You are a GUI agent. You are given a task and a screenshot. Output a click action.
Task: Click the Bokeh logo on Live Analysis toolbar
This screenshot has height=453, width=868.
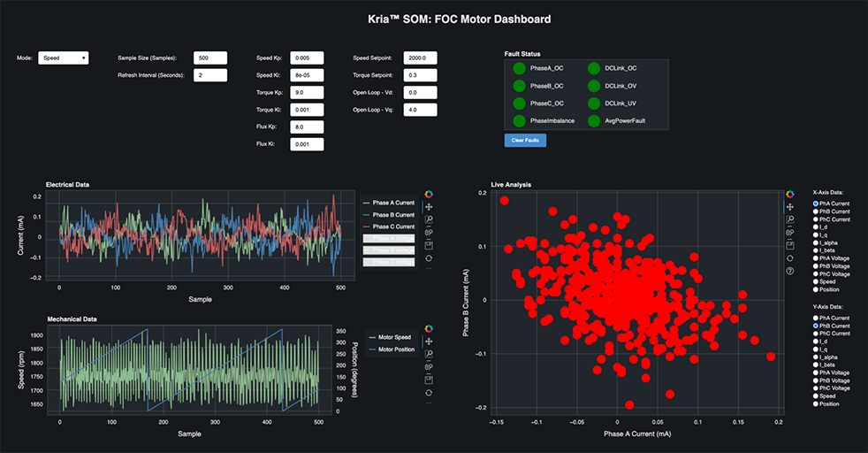pos(790,195)
